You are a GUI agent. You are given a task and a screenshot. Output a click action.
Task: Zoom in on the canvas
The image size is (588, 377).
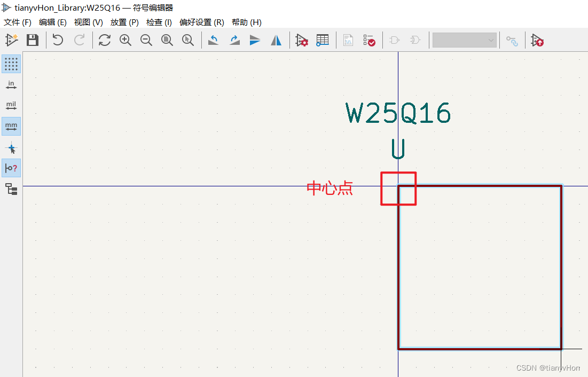tap(126, 40)
